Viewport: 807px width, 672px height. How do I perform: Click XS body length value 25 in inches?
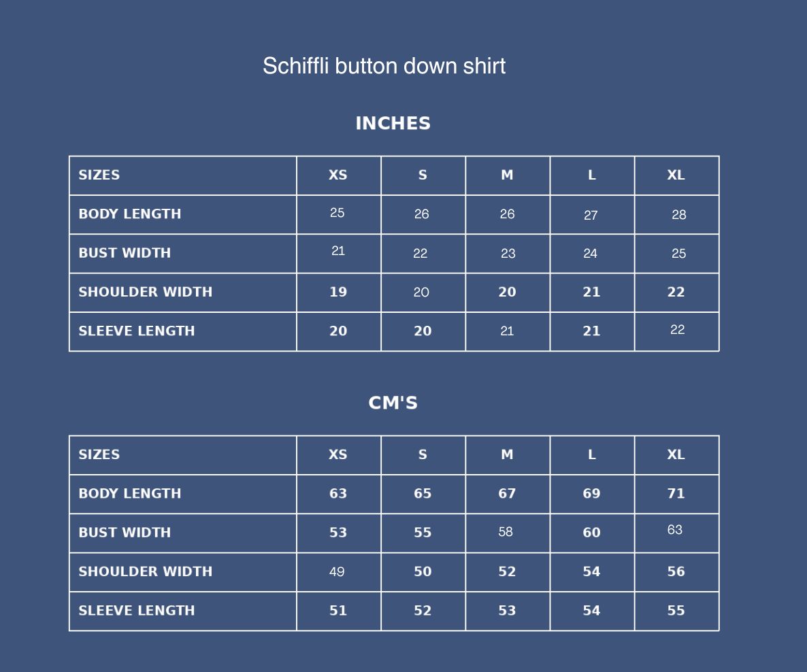coord(337,213)
